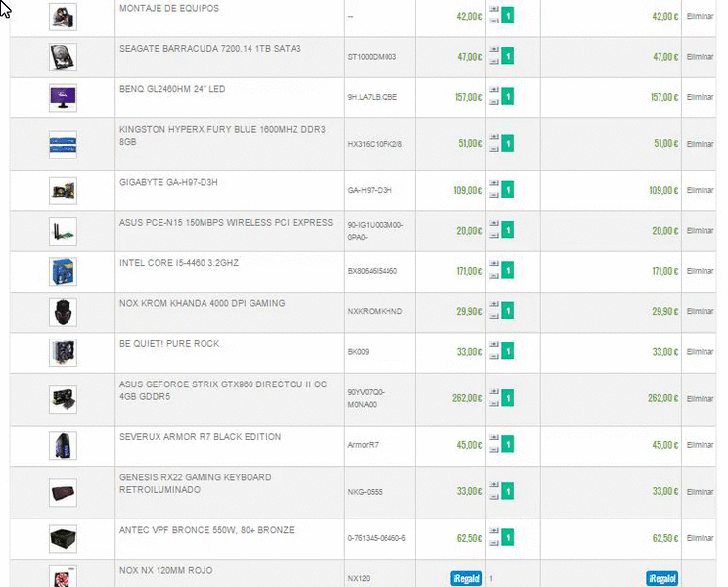Click Eliminar for Intel Core i5-4460
Viewport: 728px width, 587px height.
click(700, 271)
